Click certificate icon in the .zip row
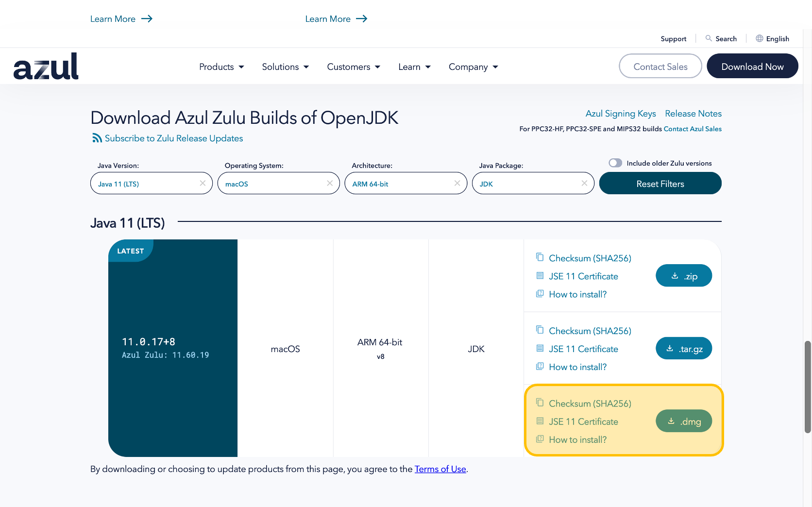Viewport: 812px width, 507px height. (x=540, y=275)
